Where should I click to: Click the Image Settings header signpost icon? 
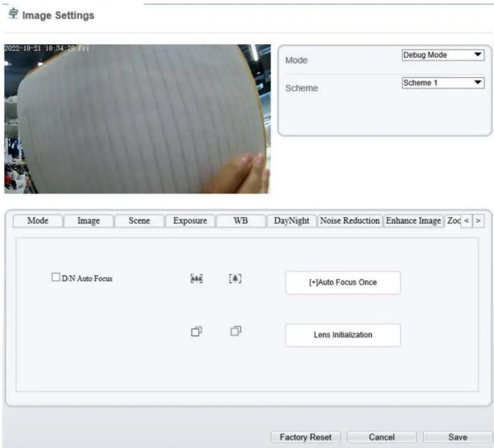tap(13, 14)
